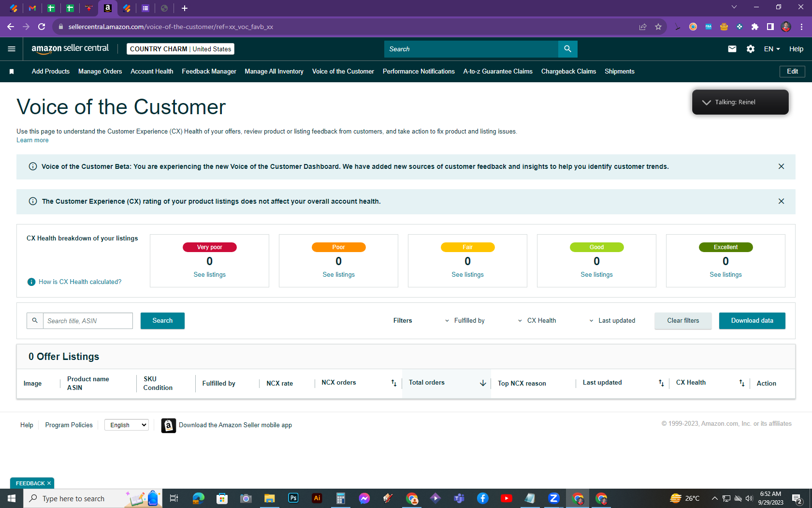This screenshot has height=508, width=812.
Task: Sort by NCX orders column arrows
Action: point(394,383)
